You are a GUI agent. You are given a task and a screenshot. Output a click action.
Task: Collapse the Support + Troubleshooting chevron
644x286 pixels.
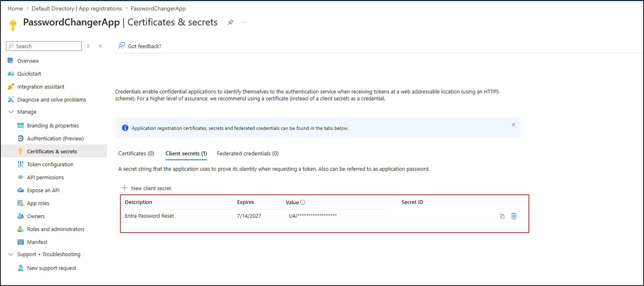11,255
